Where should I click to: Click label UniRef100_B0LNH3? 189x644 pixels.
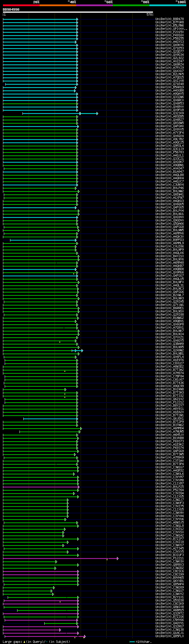click(x=170, y=298)
